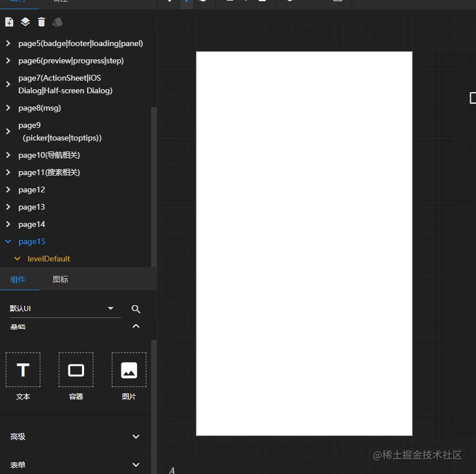Expand the page14 chevron
Viewport: 476px width, 474px height.
tap(8, 224)
